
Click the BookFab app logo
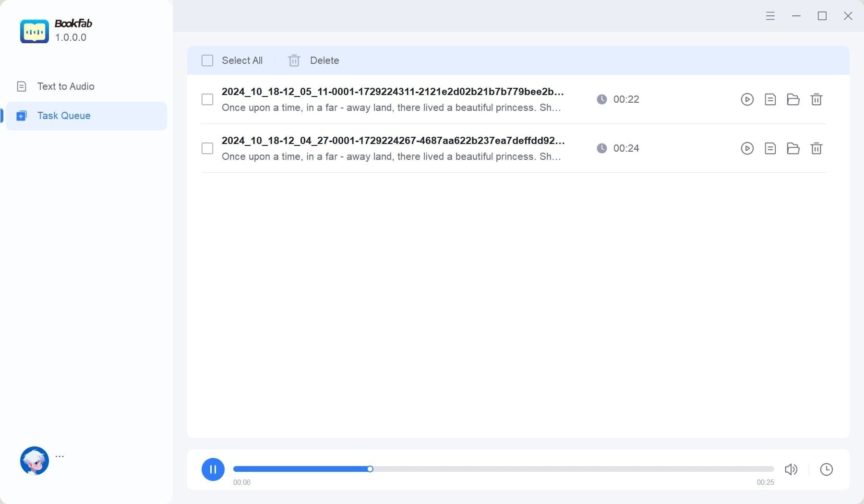point(35,31)
